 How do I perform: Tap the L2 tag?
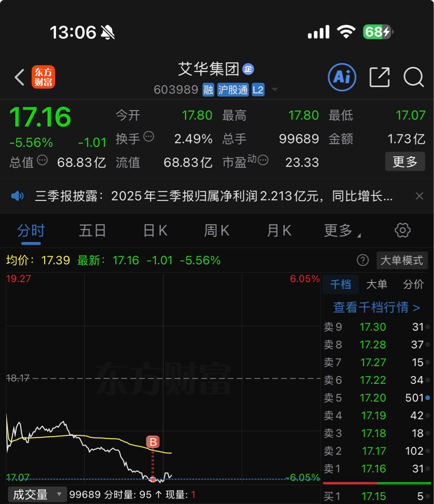pos(258,90)
